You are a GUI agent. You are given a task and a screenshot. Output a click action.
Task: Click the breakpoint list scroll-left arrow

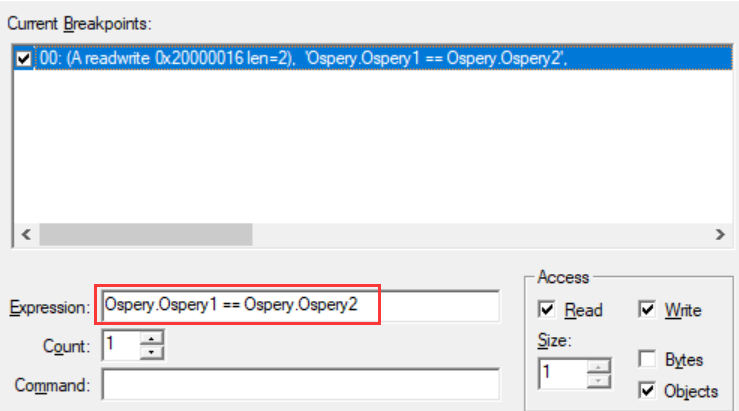point(26,234)
